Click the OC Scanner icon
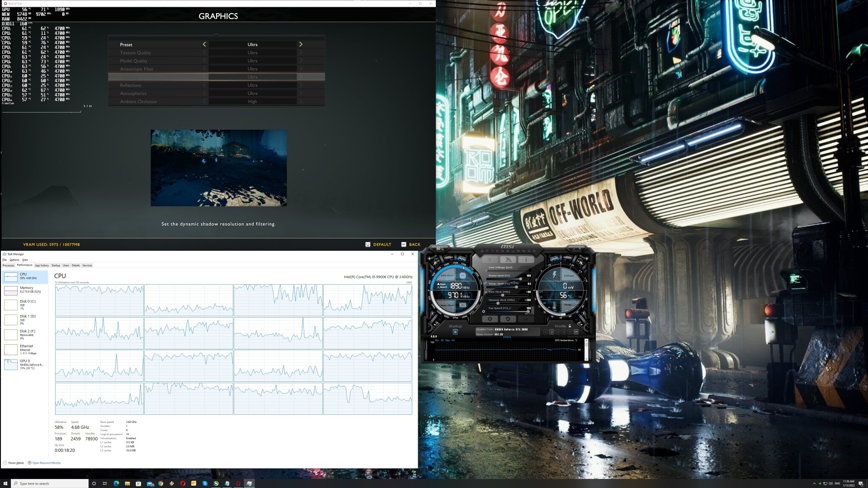868x488 pixels. pos(440,249)
